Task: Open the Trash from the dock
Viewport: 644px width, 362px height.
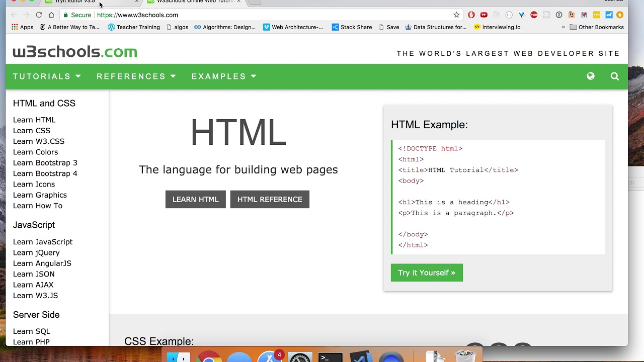Action: click(465, 355)
